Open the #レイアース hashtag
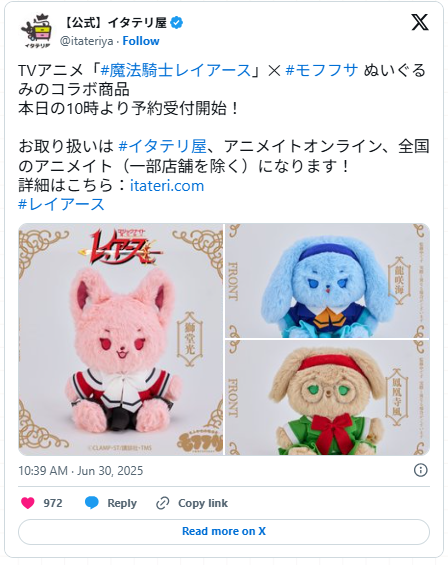 pos(61,204)
